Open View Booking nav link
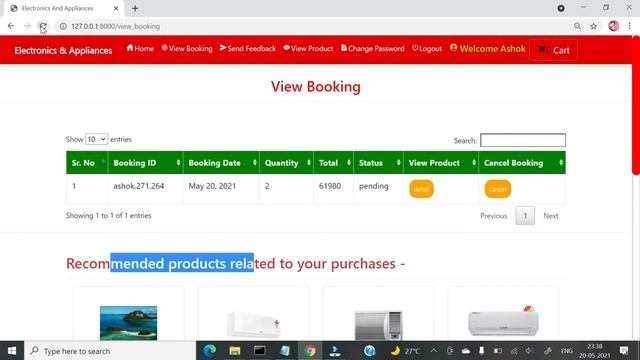640x360 pixels. click(x=187, y=48)
